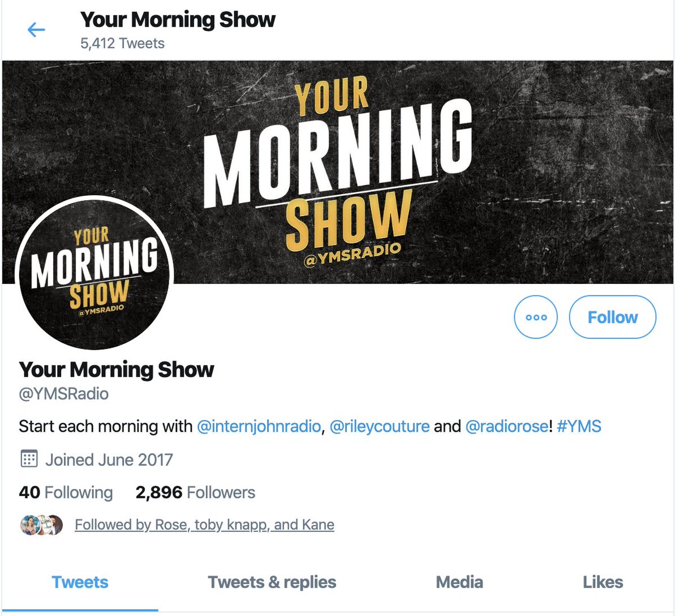Click the @YMSRadio handle under the name

click(64, 394)
